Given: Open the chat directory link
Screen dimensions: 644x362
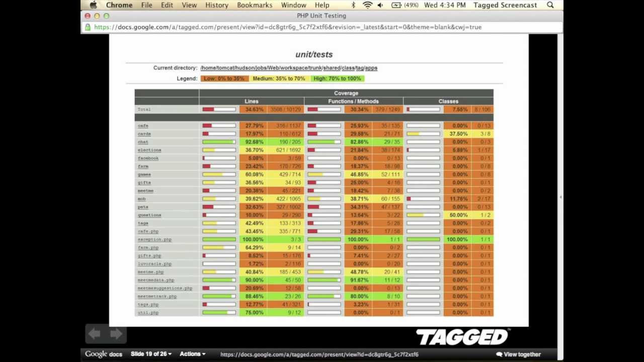Looking at the screenshot, I should 143,142.
